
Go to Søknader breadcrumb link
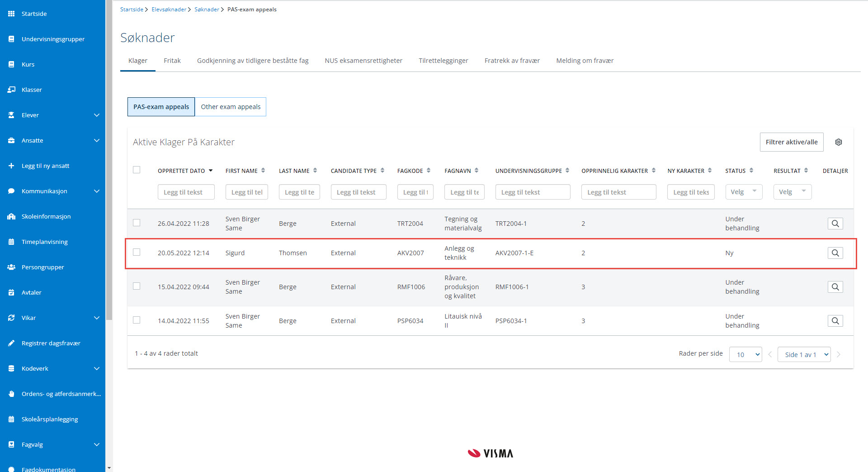[207, 10]
